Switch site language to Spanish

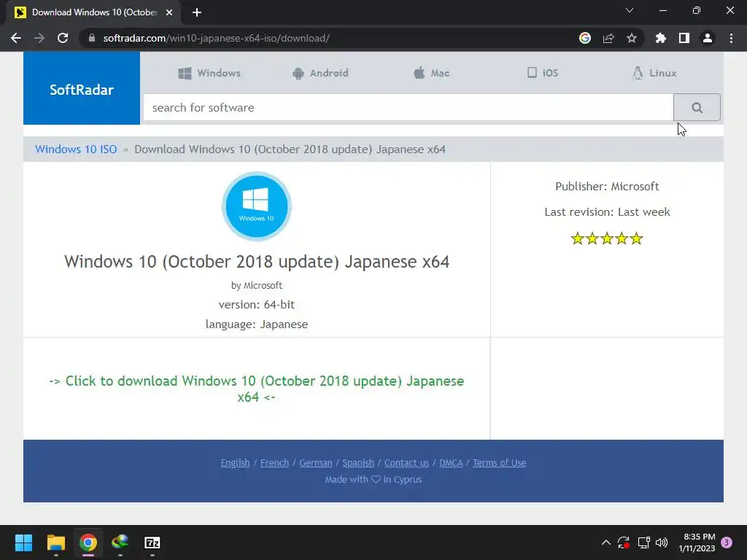coord(358,462)
